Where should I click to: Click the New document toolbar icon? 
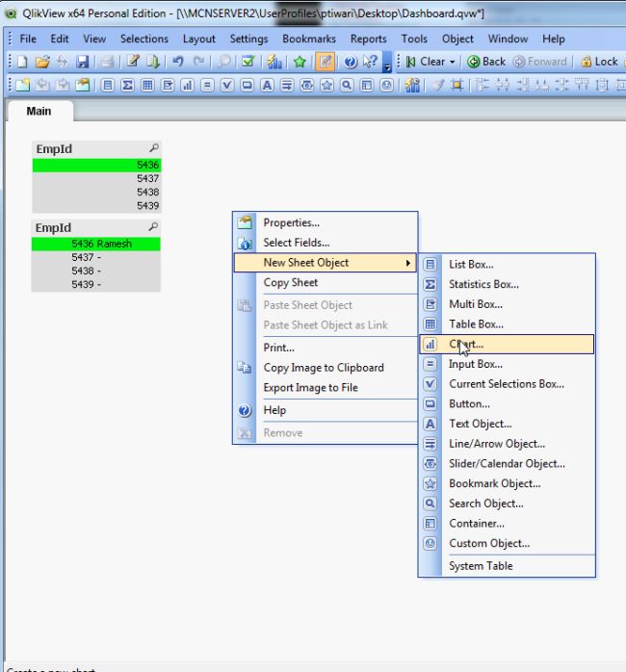22,62
